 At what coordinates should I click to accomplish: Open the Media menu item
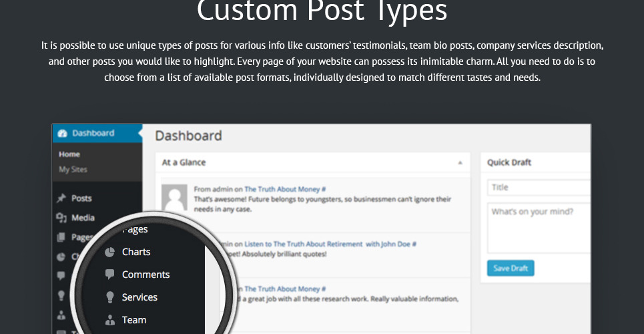pos(83,218)
